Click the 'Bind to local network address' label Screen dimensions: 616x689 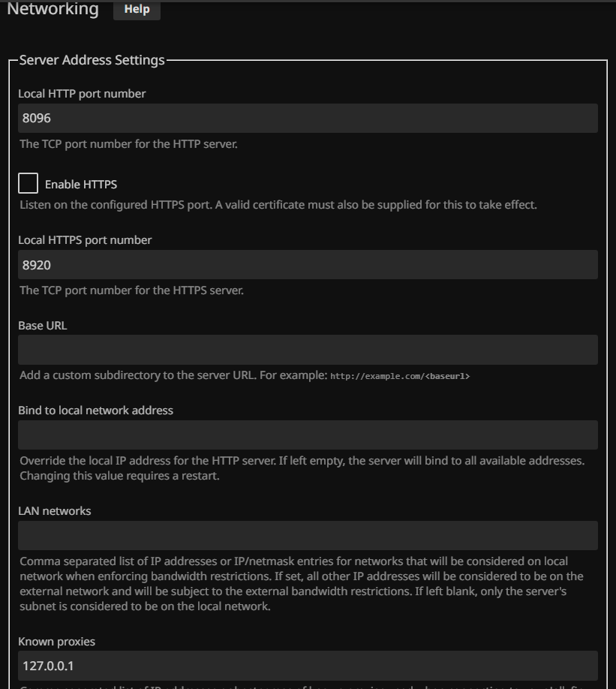pos(95,411)
